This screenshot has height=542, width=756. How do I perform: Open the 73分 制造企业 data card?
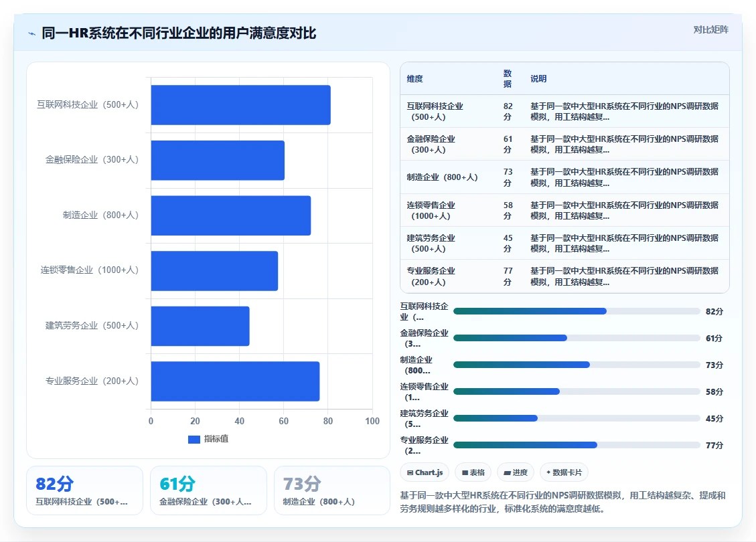click(x=331, y=490)
